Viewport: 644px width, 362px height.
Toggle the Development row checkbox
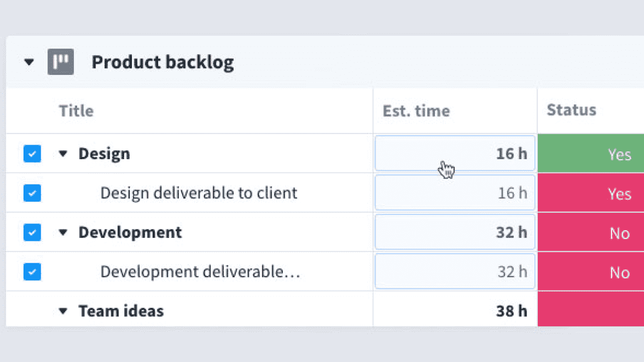coord(32,232)
